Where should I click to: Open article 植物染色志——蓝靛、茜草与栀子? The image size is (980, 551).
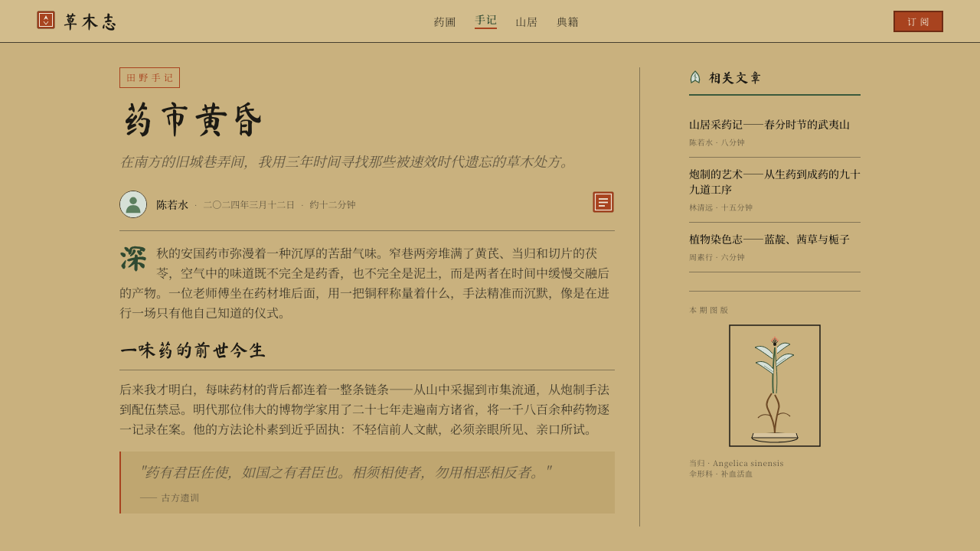769,240
